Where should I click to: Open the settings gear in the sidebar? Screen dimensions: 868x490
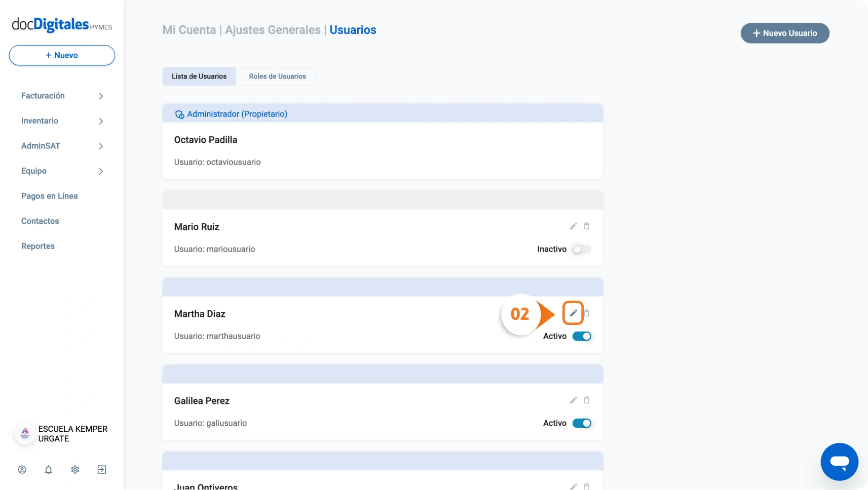tap(75, 470)
